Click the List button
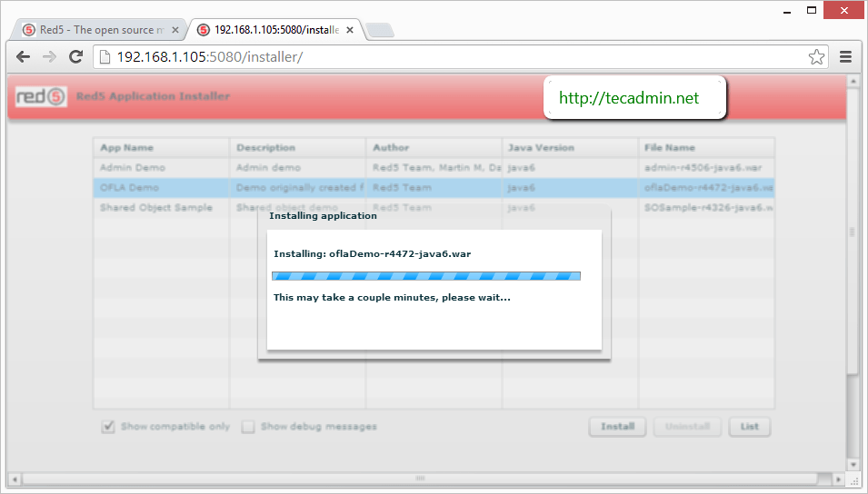This screenshot has width=868, height=494. tap(750, 427)
